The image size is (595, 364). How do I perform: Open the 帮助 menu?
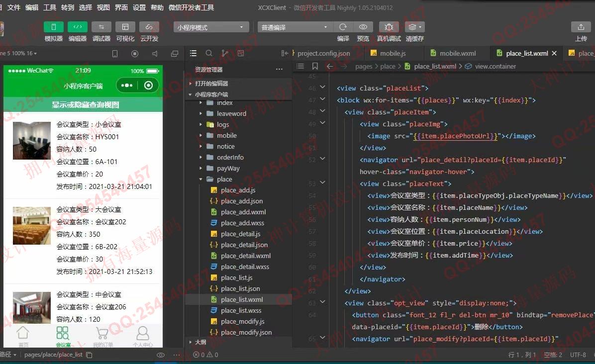tap(157, 7)
